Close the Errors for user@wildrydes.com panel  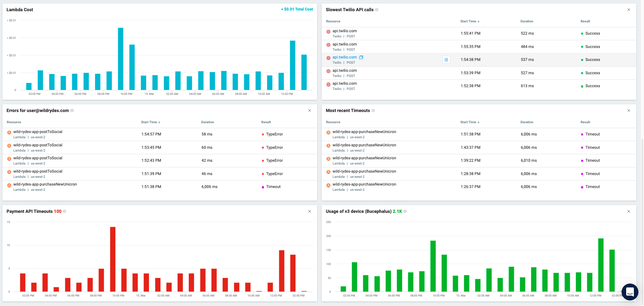(x=309, y=111)
